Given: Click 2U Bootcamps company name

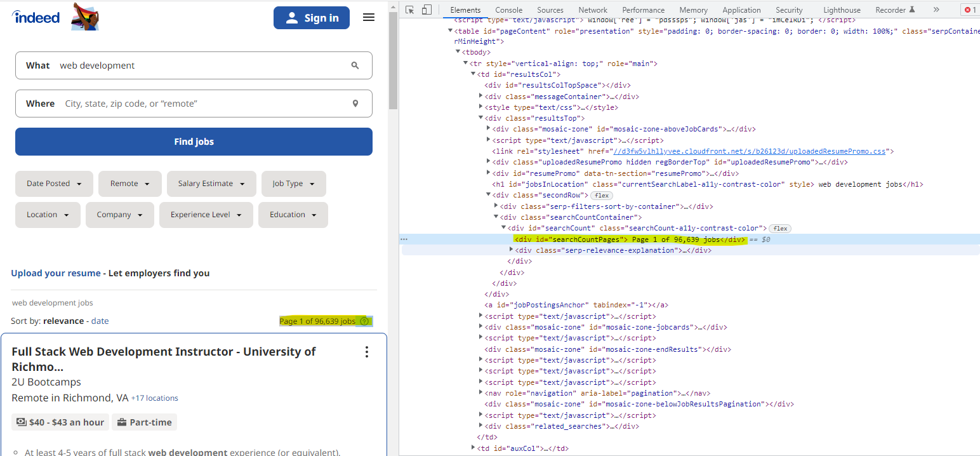Looking at the screenshot, I should (46, 382).
